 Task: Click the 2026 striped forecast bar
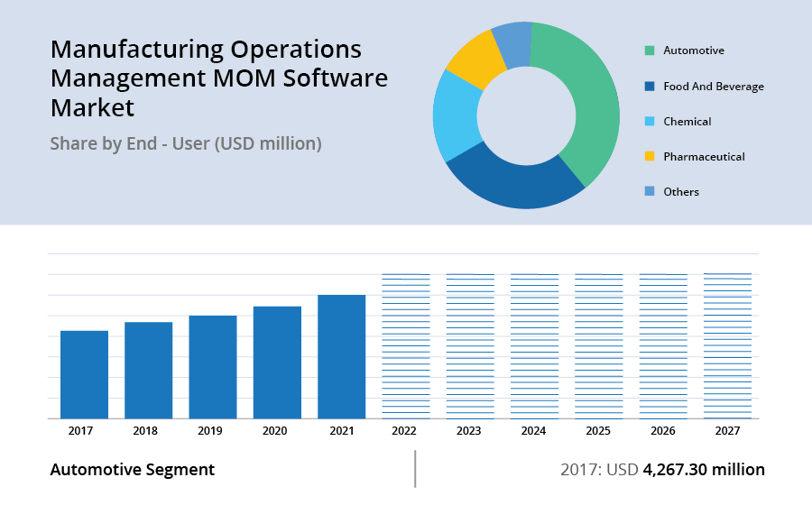tap(663, 346)
